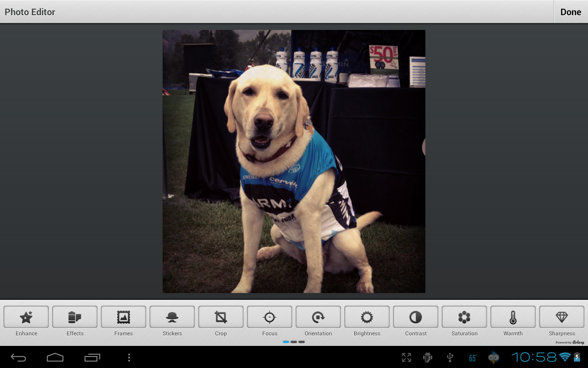Tap the Done button
The height and width of the screenshot is (368, 588).
click(x=571, y=12)
